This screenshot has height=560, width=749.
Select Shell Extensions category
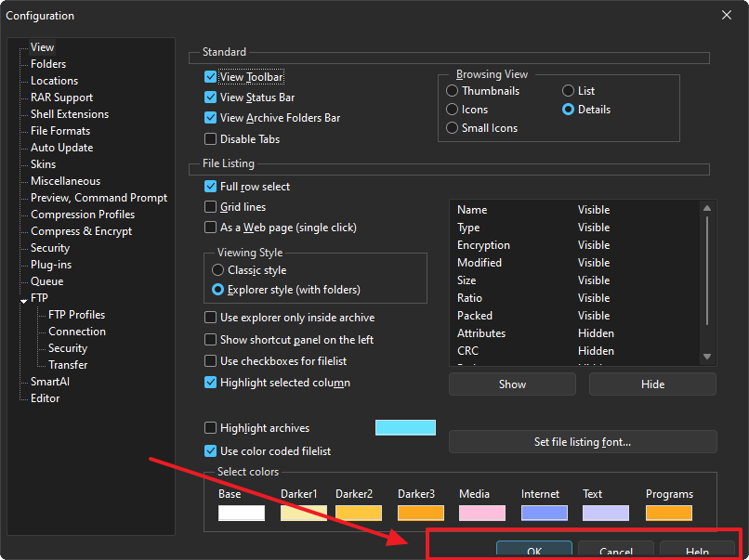pos(70,114)
